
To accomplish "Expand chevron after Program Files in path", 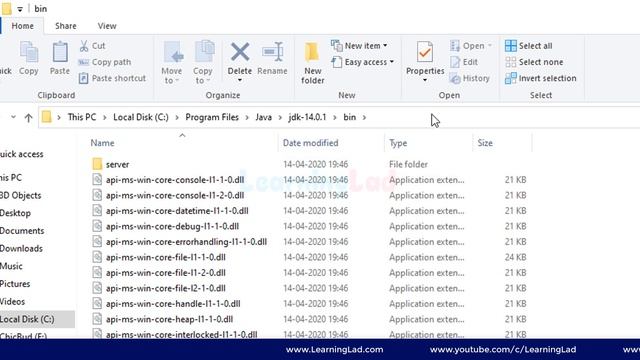I will click(247, 118).
